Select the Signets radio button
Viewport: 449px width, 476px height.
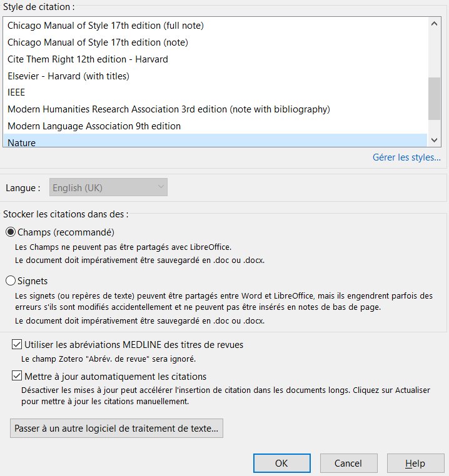tap(11, 281)
